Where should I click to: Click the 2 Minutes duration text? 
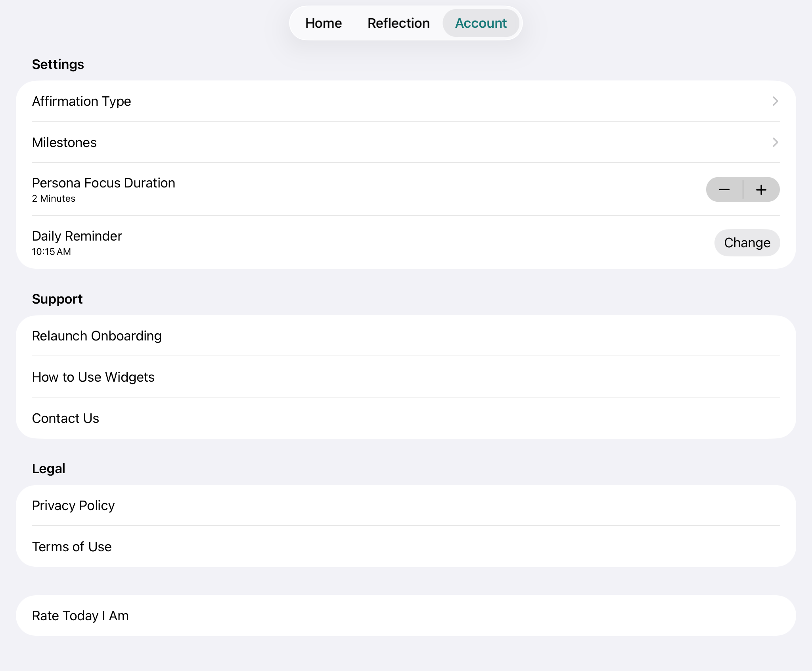[54, 199]
